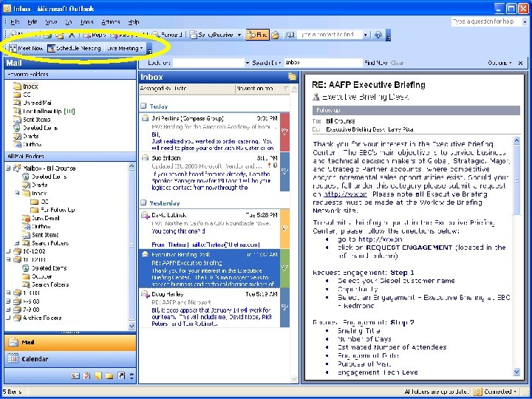Screen dimensions: 532x399
Task: Toggle the blue flag on Sue Erikson message
Action: tap(284, 171)
